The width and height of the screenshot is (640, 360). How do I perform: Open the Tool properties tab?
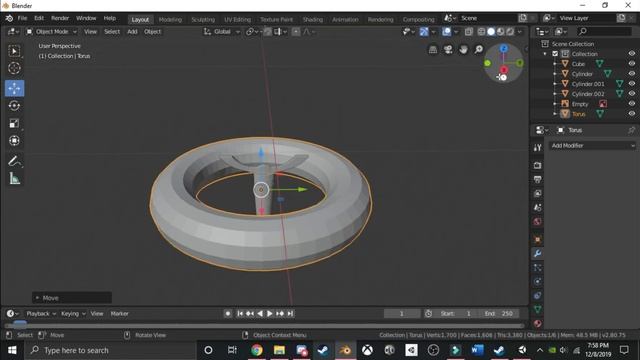click(538, 148)
